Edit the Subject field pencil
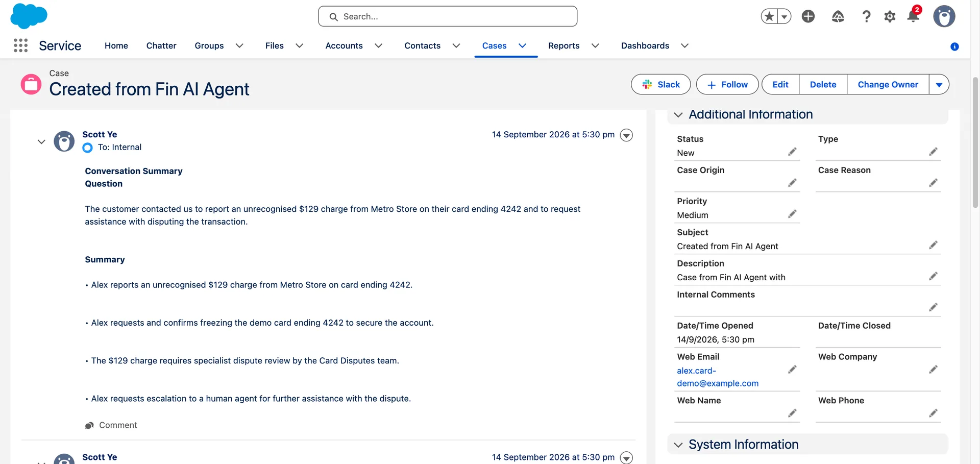The height and width of the screenshot is (464, 980). click(x=933, y=245)
